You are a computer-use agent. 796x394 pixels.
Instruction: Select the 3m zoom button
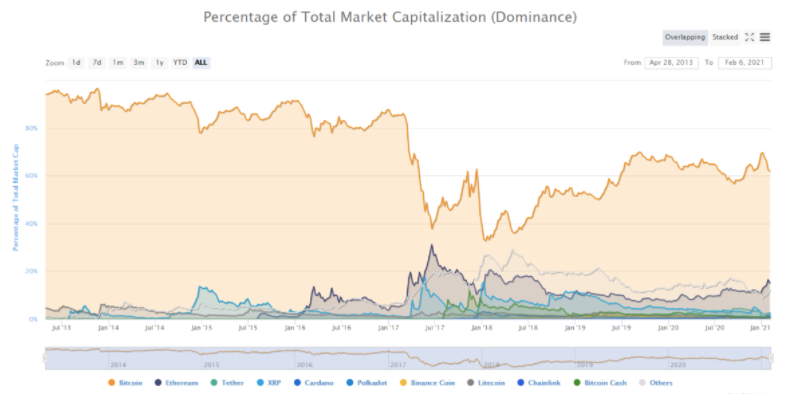tap(139, 62)
